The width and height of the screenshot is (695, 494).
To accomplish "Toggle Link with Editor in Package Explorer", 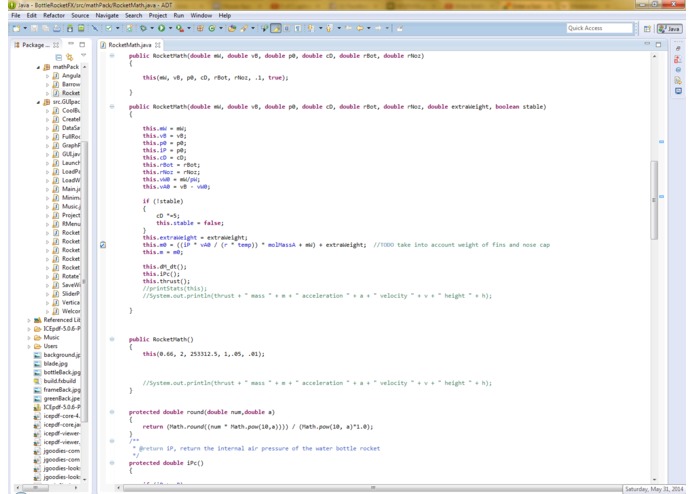I will pos(70,57).
